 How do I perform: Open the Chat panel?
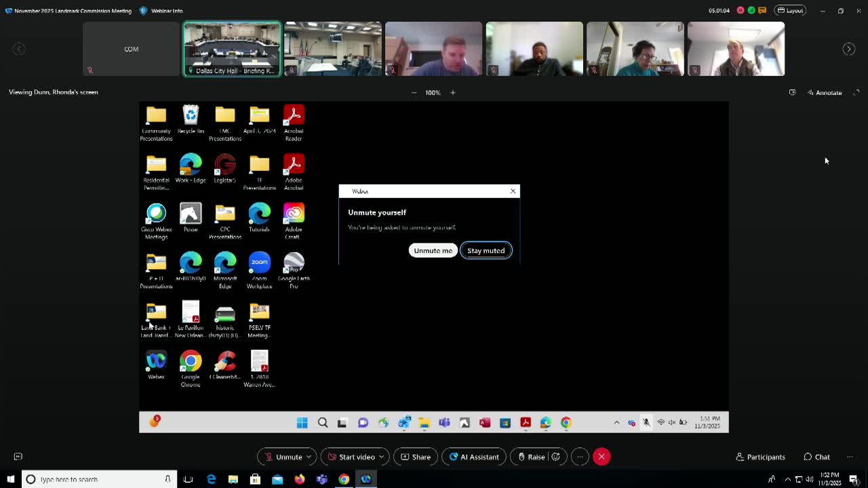pyautogui.click(x=816, y=457)
